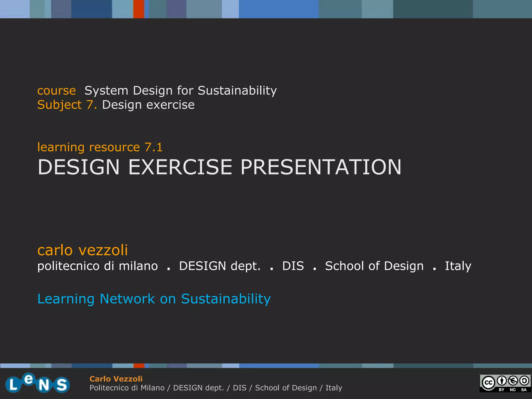Click the red block in the bottom divider stripe

tap(139, 365)
